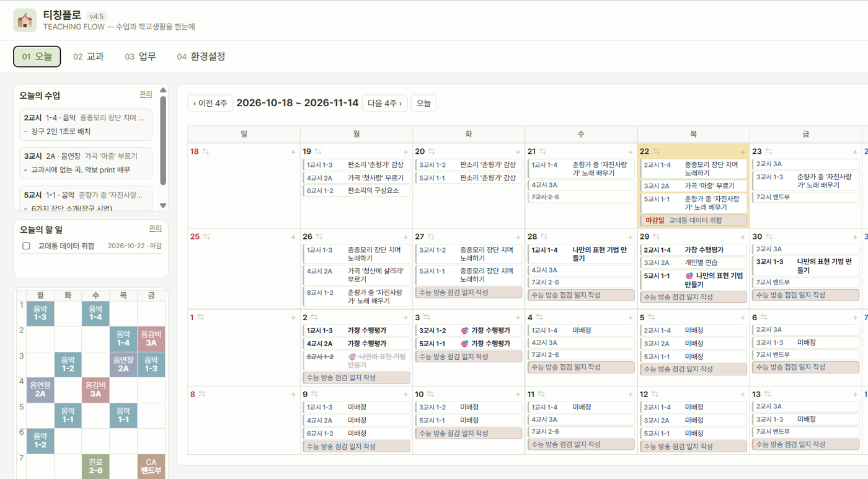Click the 마감일 교데통 데이터 취합 deadline entry
Viewport: 868px width, 479px height.
pyautogui.click(x=694, y=220)
